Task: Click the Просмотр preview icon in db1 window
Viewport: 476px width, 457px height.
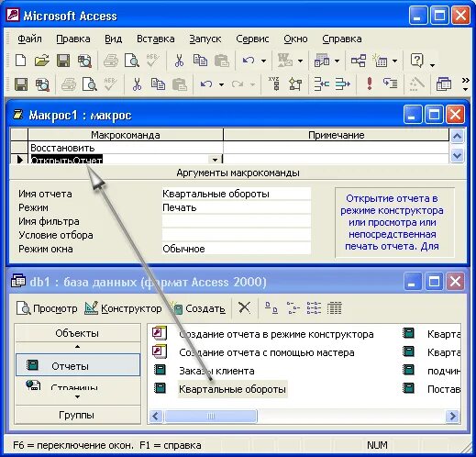Action: pos(23,308)
